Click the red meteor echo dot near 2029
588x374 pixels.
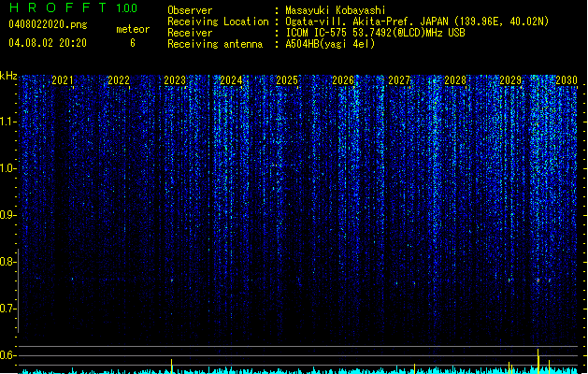tap(538, 280)
